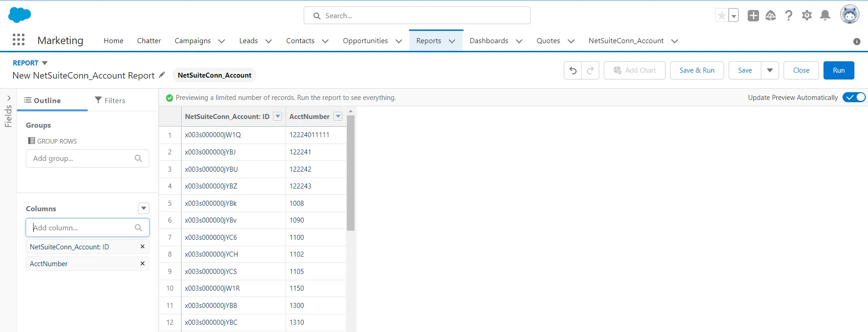The height and width of the screenshot is (332, 868).
Task: Open the Setup gear icon
Action: coord(807,15)
